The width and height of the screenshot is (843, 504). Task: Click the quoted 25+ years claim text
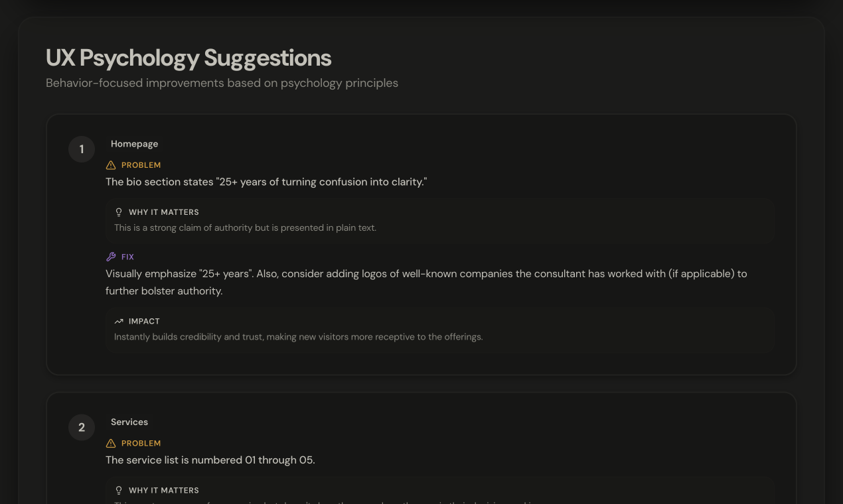pos(266,182)
